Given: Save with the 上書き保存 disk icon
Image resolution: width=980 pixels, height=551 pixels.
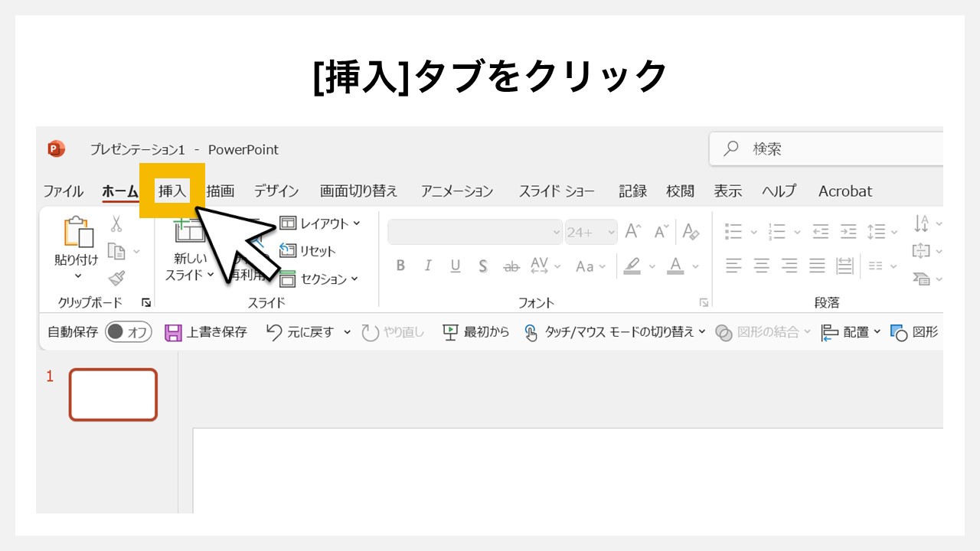Looking at the screenshot, I should click(x=174, y=333).
